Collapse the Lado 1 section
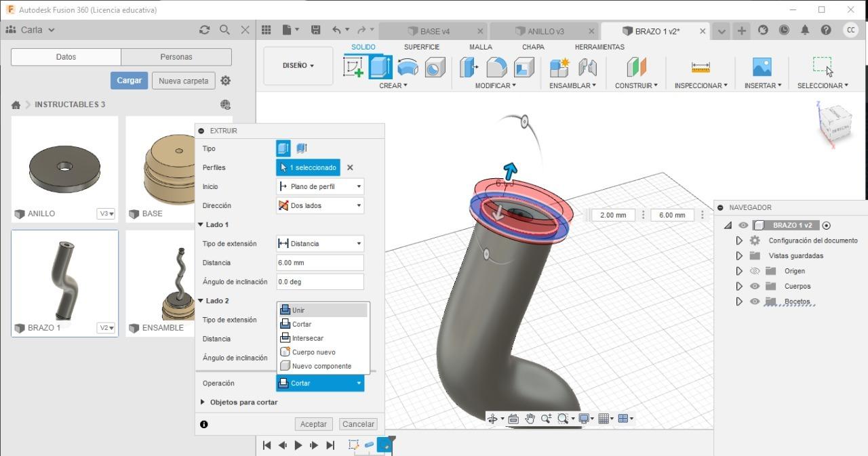 click(201, 224)
